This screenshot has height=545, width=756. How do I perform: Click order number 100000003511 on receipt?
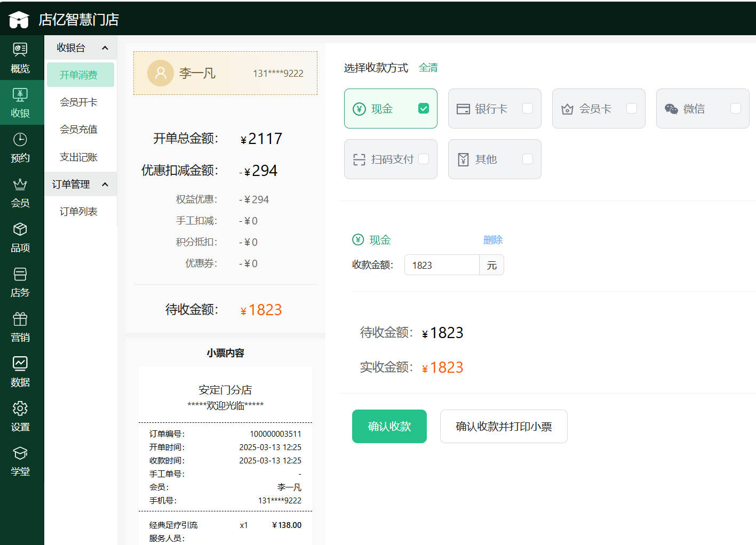click(275, 434)
